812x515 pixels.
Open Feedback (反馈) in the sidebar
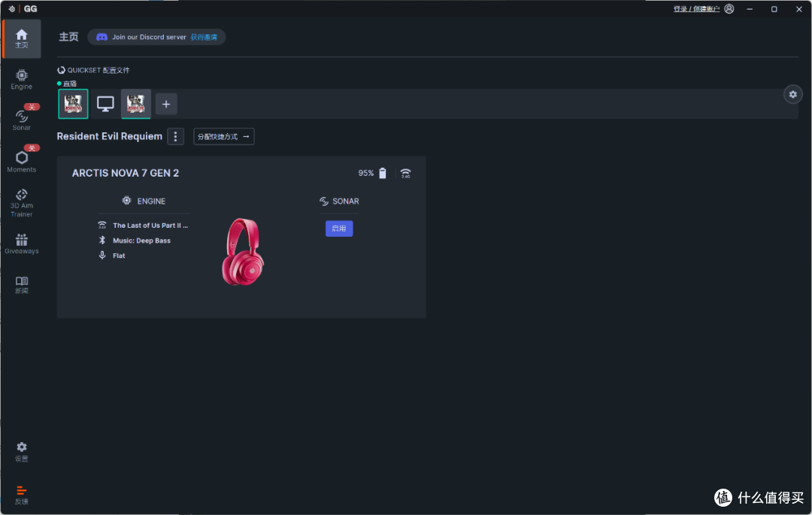[x=21, y=495]
